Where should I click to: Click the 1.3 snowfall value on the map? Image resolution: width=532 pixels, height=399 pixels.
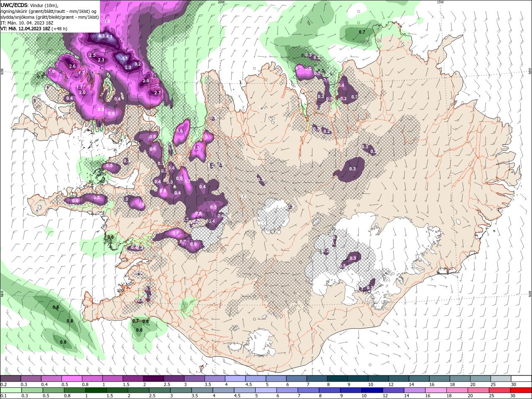point(197,148)
